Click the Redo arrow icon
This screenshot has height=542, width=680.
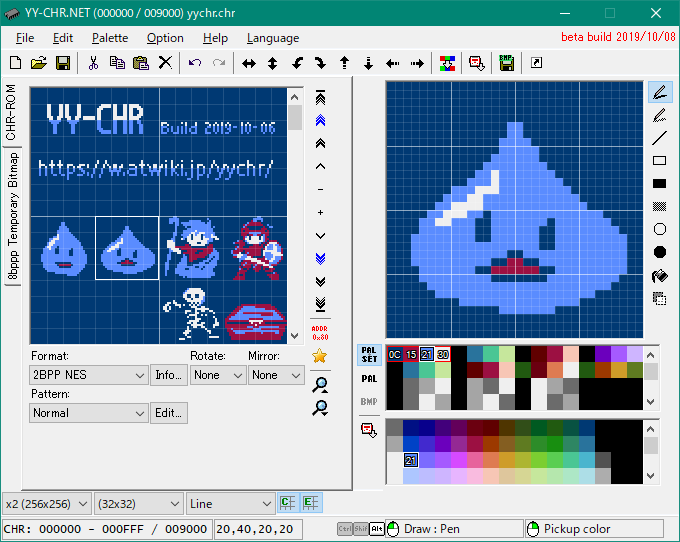219,63
